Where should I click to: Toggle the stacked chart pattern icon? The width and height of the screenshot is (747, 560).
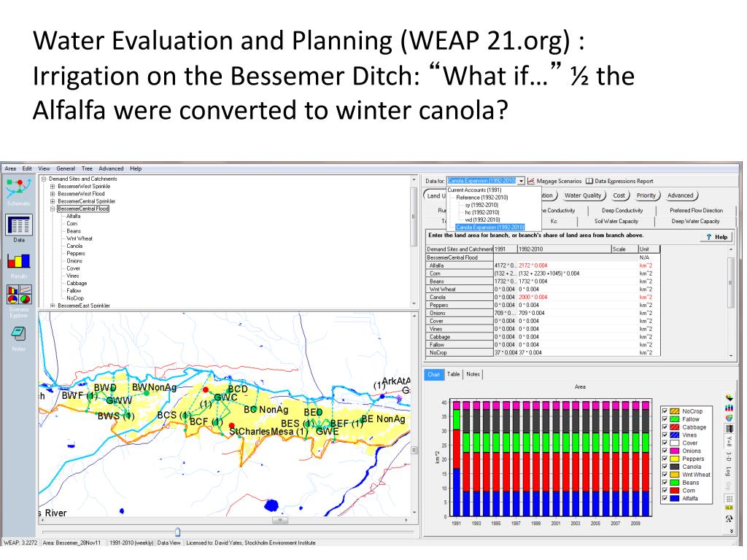729,429
